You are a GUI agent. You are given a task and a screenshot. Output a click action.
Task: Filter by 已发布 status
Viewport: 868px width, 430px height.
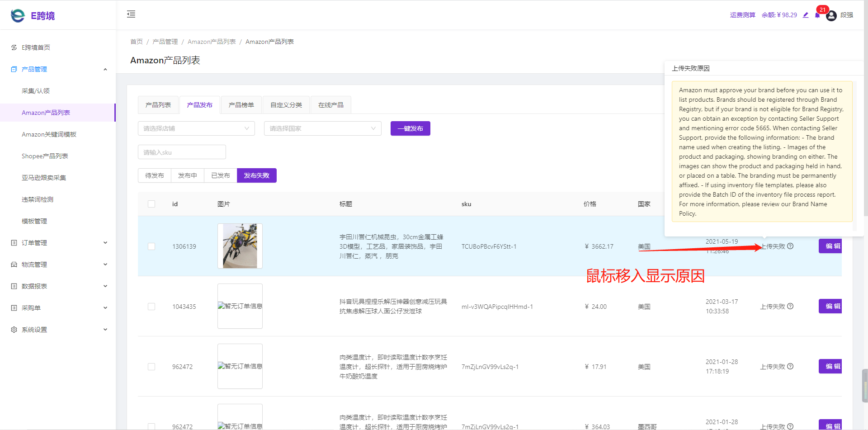pos(221,175)
